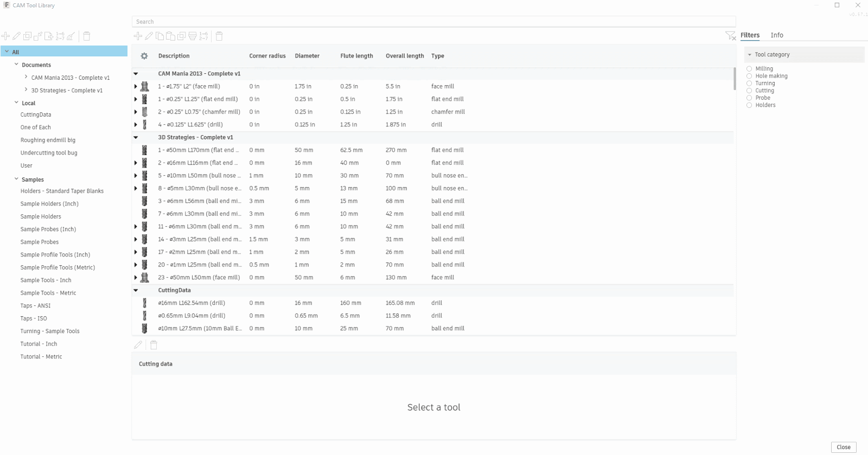The height and width of the screenshot is (455, 868).
Task: Click the tool list renumber icon
Action: coord(203,36)
